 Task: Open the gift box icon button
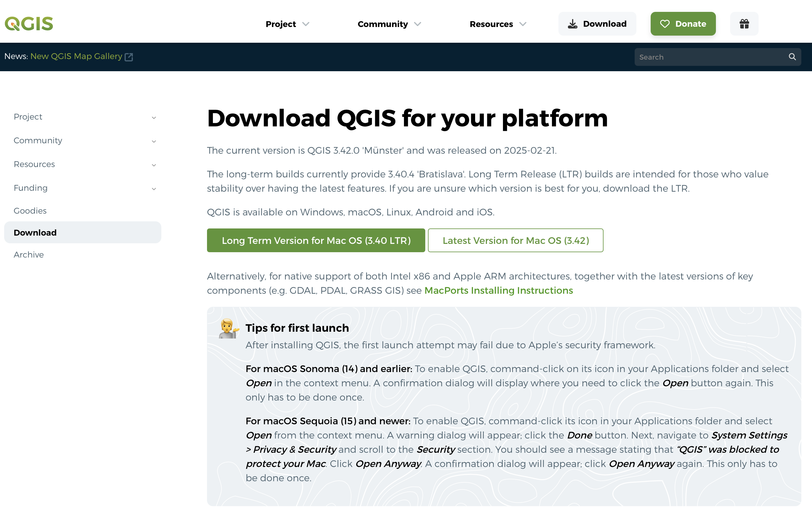(744, 24)
